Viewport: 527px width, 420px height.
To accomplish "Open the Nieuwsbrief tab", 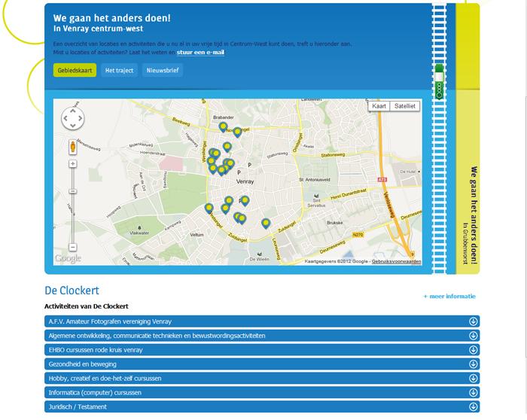I will click(x=163, y=71).
